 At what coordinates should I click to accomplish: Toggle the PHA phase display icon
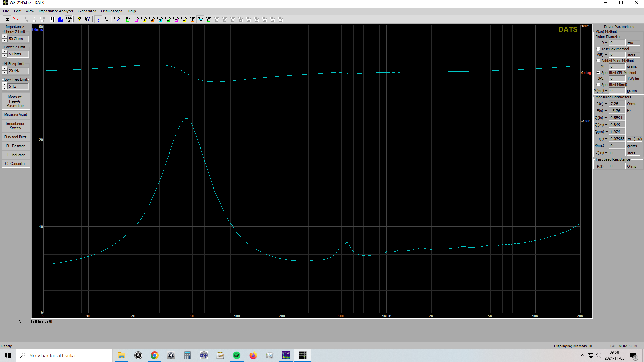click(98, 19)
